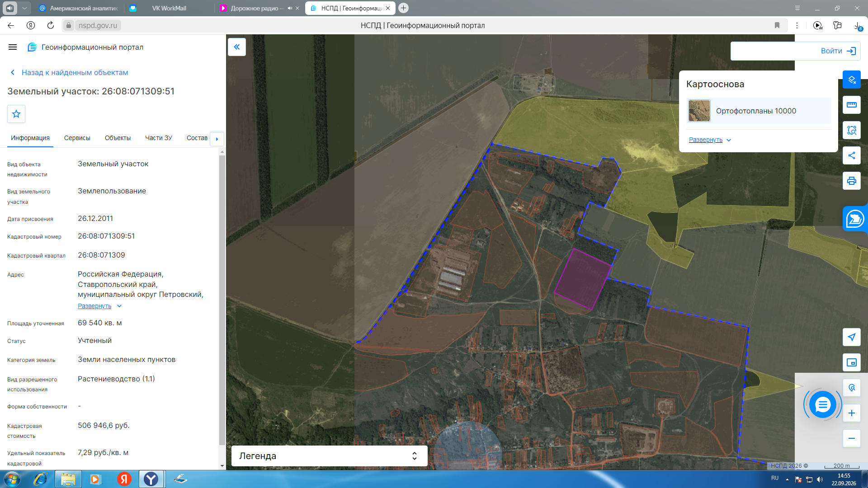Screen dimensions: 868x488
Task: Zoom in the map with plus button
Action: coord(852,413)
